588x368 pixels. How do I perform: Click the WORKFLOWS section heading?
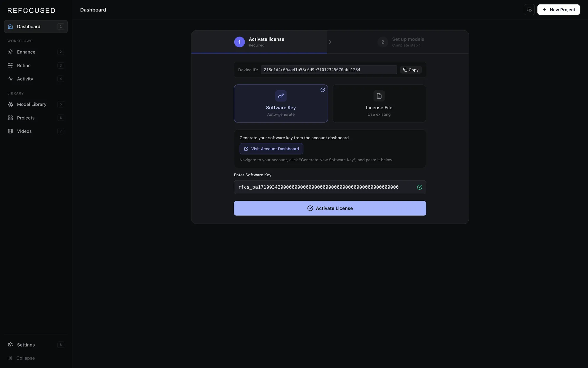coord(20,41)
